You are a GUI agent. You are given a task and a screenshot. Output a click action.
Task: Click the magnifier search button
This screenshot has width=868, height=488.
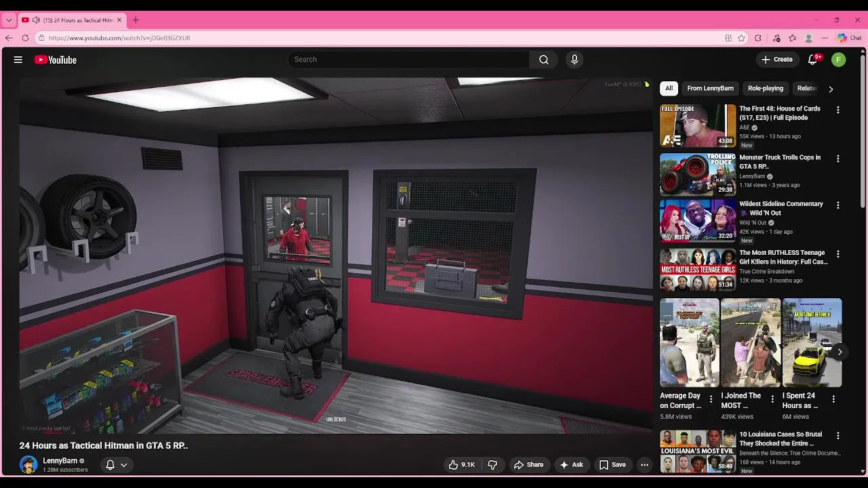[544, 60]
